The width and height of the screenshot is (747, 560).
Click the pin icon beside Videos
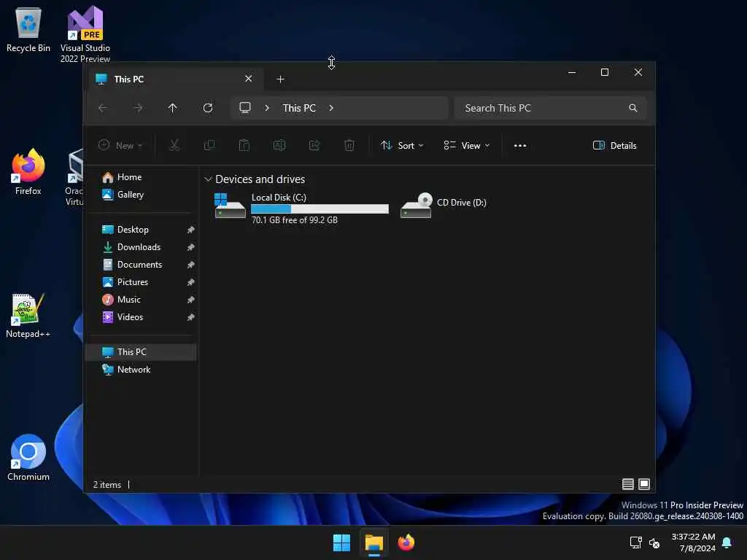tap(190, 317)
